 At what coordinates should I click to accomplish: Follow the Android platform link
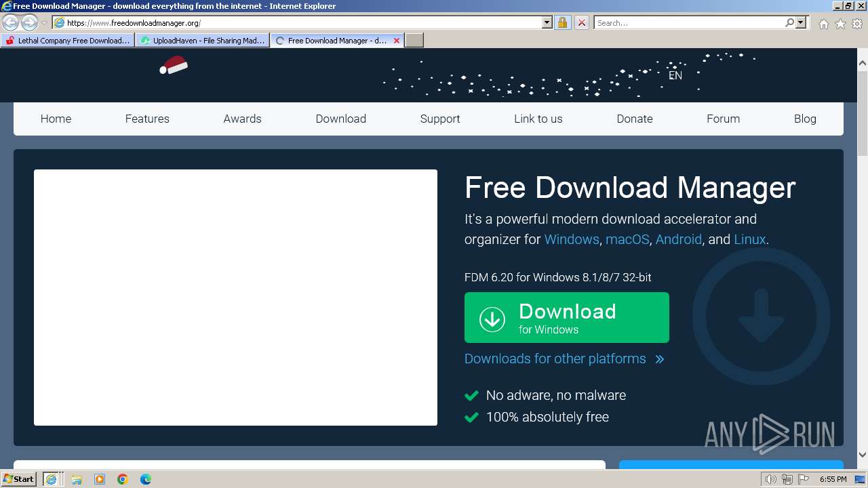coord(678,239)
